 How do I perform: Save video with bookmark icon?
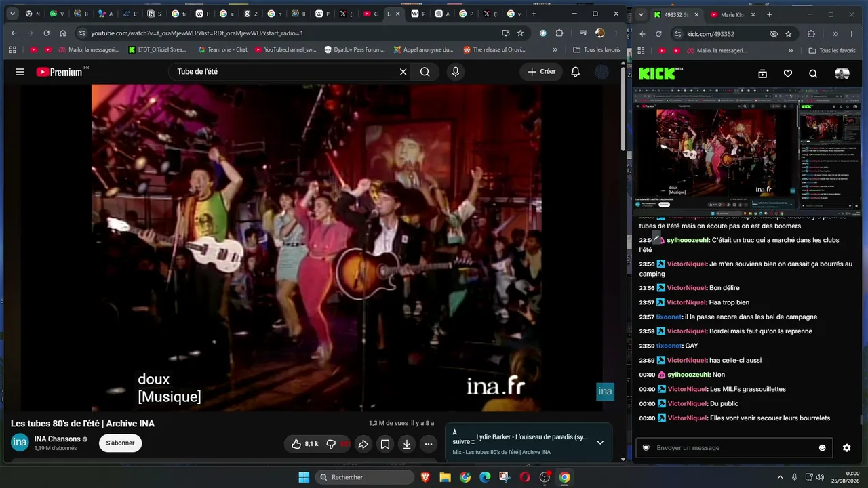pyautogui.click(x=384, y=444)
